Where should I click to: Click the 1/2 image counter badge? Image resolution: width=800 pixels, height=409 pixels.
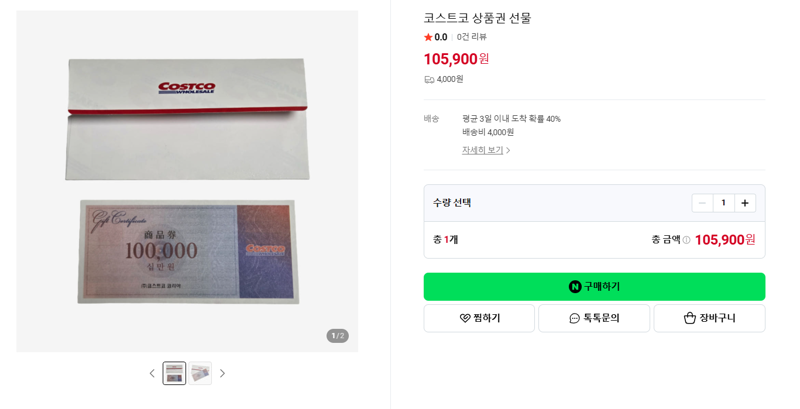(x=338, y=336)
